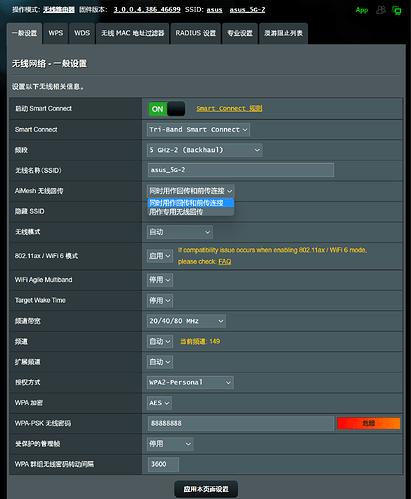Collapse the AiMesh wireless backhaul dropdown
411x499 pixels.
pyautogui.click(x=191, y=191)
